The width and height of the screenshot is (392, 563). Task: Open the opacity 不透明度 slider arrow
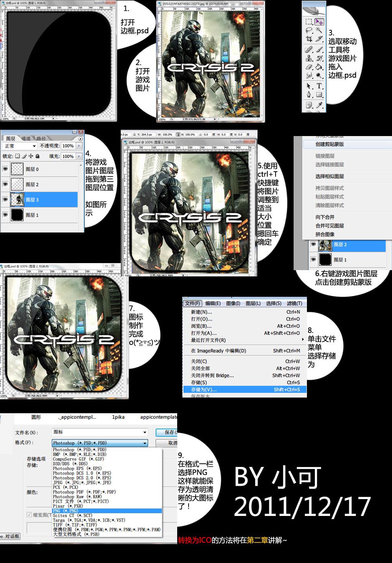tap(79, 146)
